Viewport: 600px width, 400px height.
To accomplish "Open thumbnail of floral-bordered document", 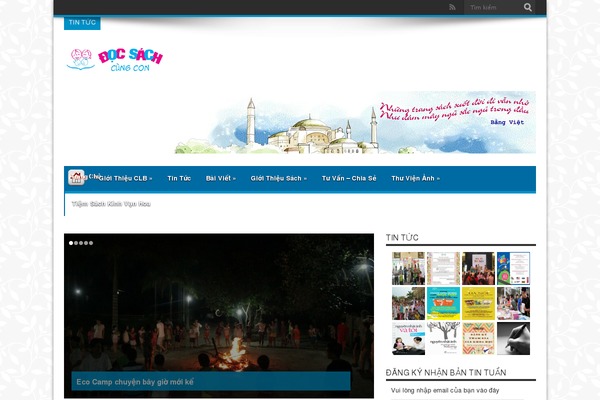I will [x=443, y=268].
